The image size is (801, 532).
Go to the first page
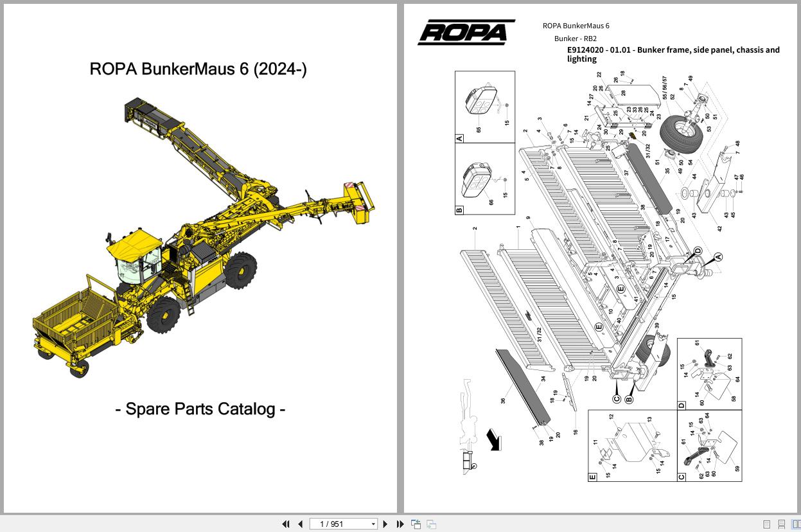coord(286,524)
